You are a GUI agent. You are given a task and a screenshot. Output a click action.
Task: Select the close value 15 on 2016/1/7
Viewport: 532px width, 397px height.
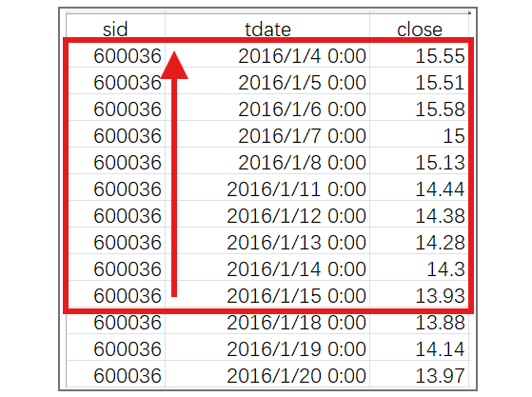420,134
